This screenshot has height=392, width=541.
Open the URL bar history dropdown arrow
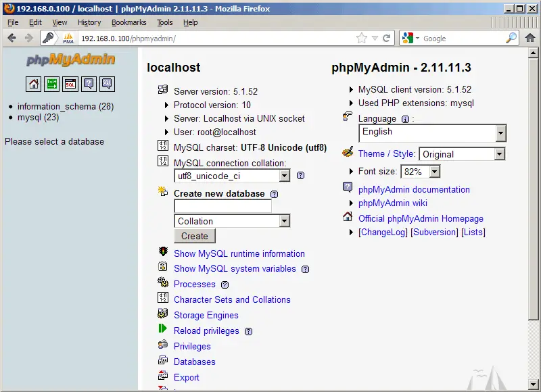375,39
